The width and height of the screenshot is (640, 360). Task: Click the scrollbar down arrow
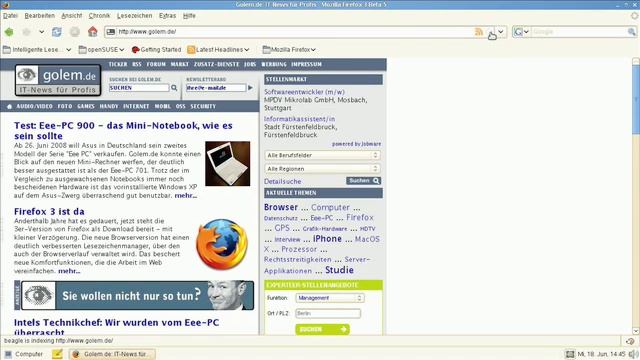tap(636, 331)
